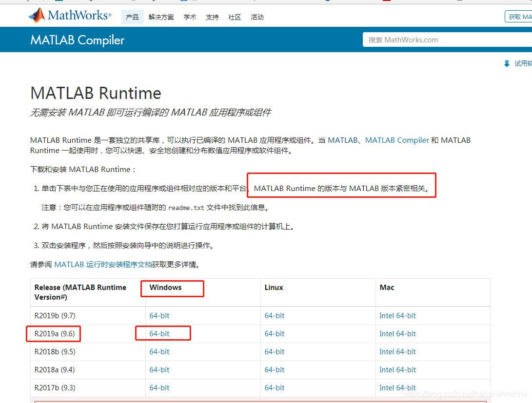532x403 pixels.
Task: Select the 学术 menu item
Action: pyautogui.click(x=189, y=17)
